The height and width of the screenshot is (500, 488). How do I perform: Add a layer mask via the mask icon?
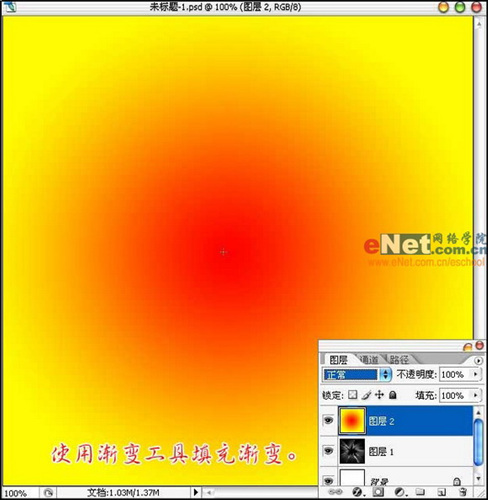[x=378, y=492]
